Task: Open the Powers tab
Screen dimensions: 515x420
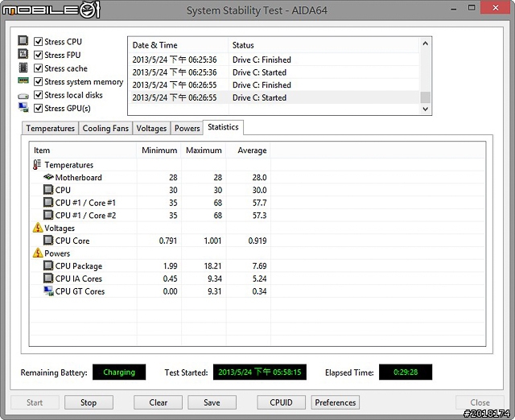Action: click(x=187, y=128)
